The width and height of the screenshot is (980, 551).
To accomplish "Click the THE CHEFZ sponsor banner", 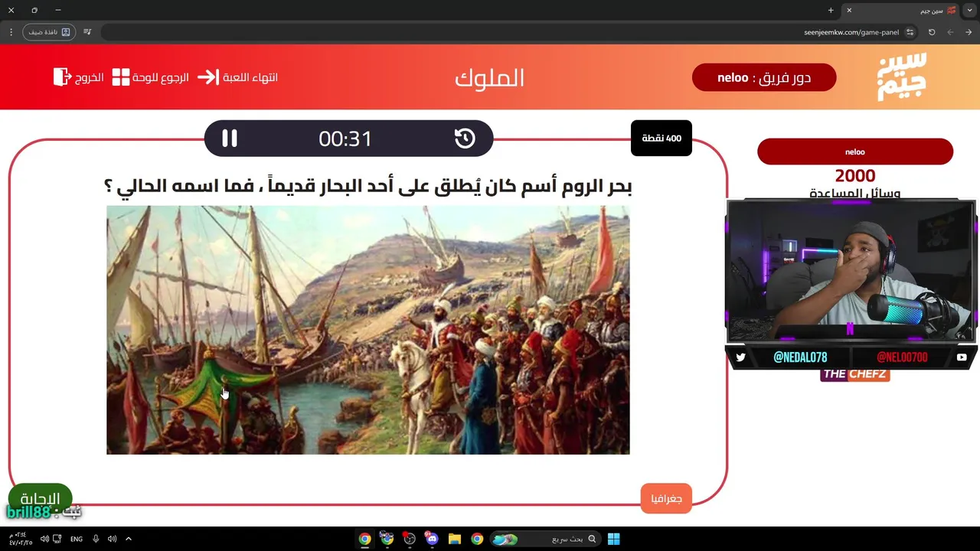I will click(x=855, y=374).
